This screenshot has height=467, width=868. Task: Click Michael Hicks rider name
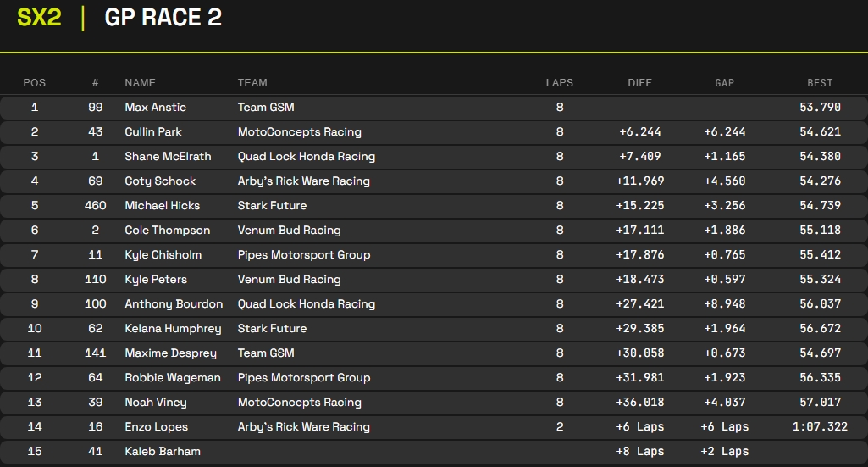click(x=163, y=206)
